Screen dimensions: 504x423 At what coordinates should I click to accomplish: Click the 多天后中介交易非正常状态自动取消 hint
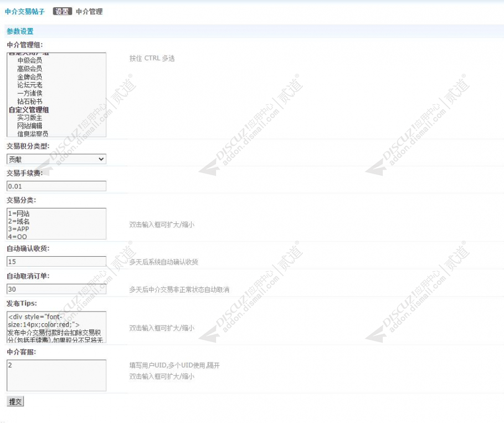[179, 289]
